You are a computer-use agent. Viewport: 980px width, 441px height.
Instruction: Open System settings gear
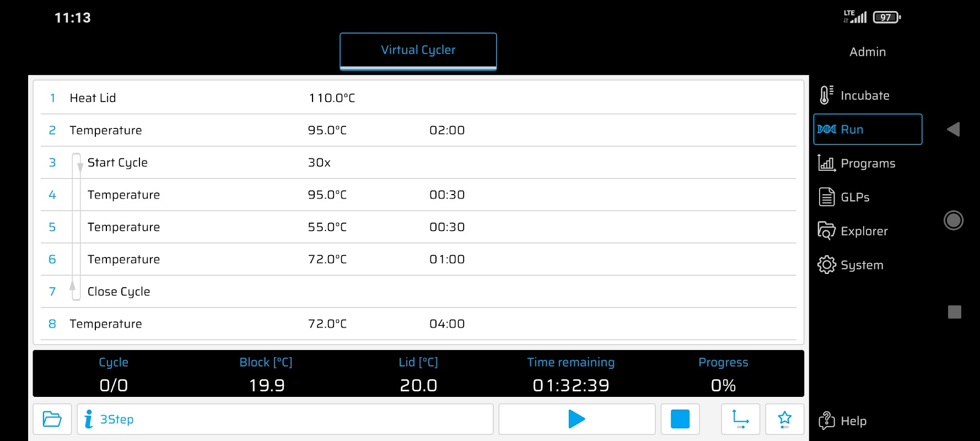pyautogui.click(x=827, y=265)
